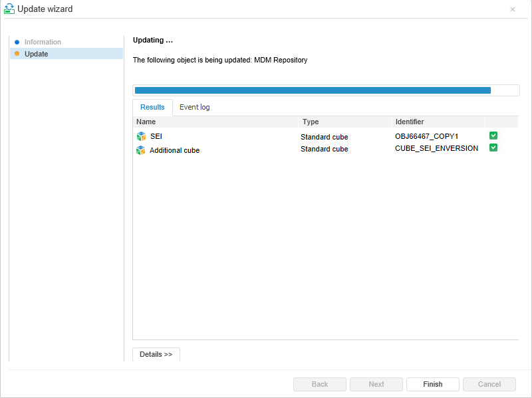Sort by the Name column header
The height and width of the screenshot is (398, 532).
click(215, 122)
